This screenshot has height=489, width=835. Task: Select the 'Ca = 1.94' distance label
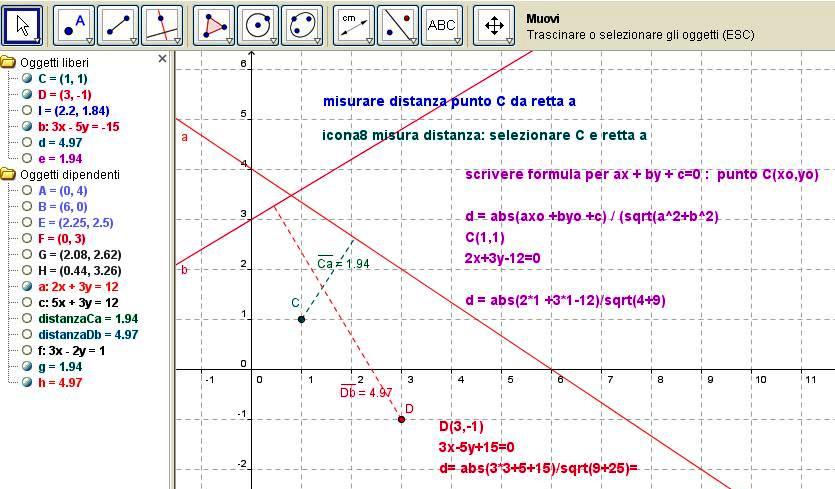point(343,263)
